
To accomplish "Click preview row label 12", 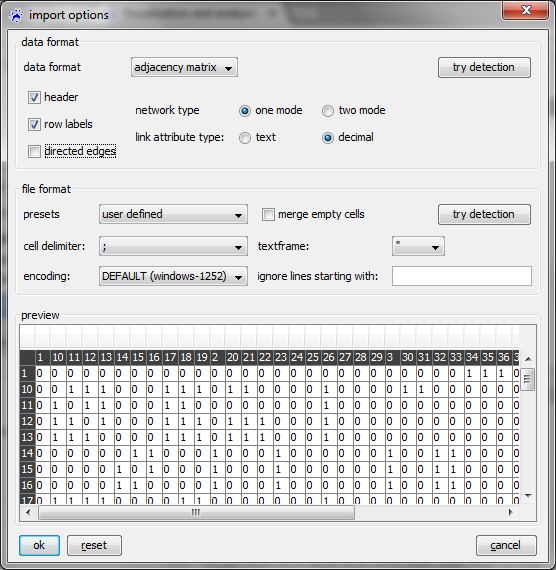I will click(27, 422).
